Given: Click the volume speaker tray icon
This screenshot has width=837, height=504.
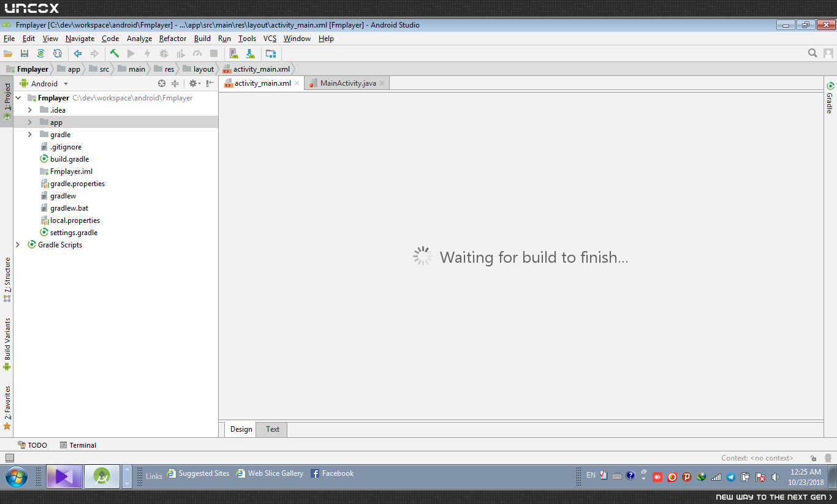Looking at the screenshot, I should pyautogui.click(x=775, y=476).
